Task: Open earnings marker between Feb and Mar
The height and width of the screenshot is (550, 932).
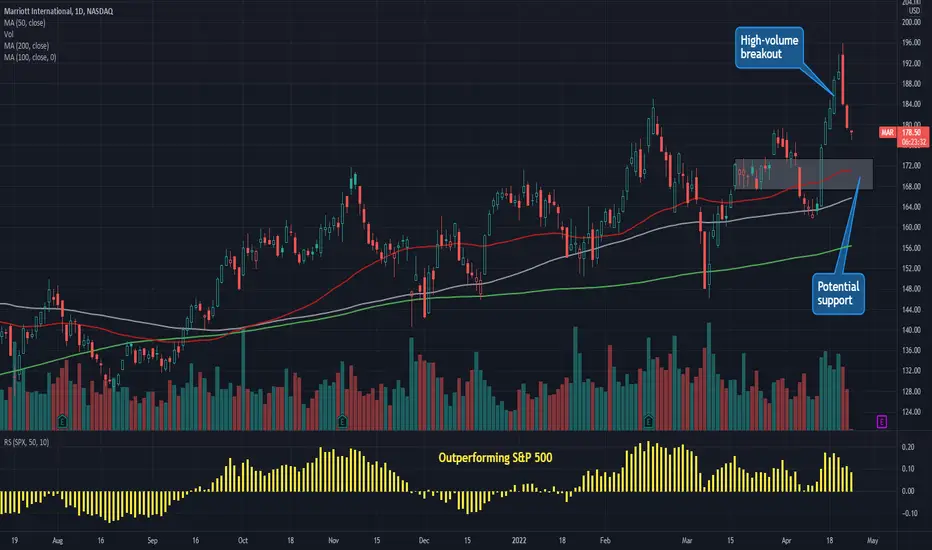Action: point(648,422)
